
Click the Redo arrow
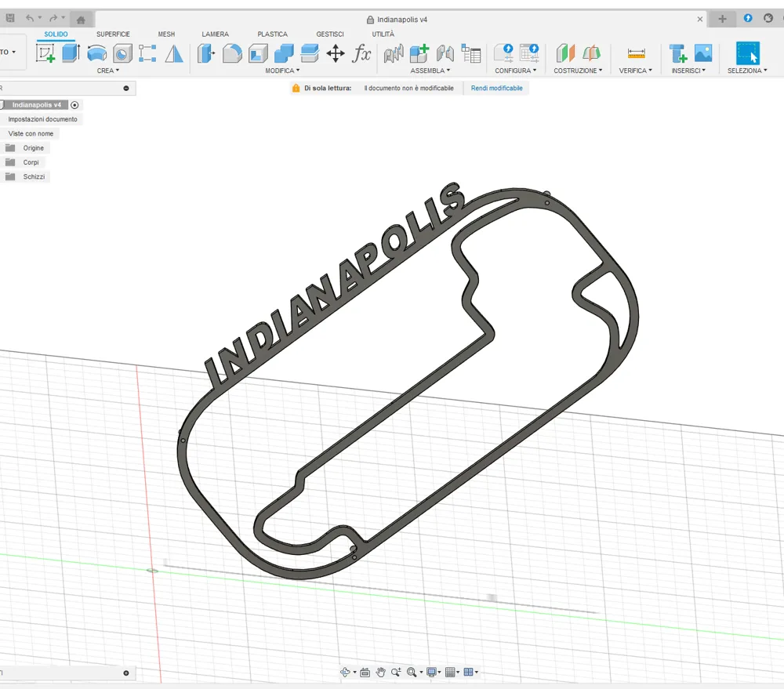click(x=53, y=19)
